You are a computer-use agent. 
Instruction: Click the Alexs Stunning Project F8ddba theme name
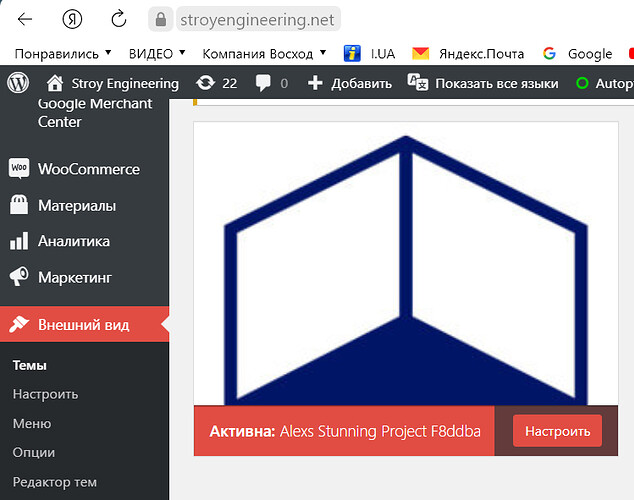380,431
